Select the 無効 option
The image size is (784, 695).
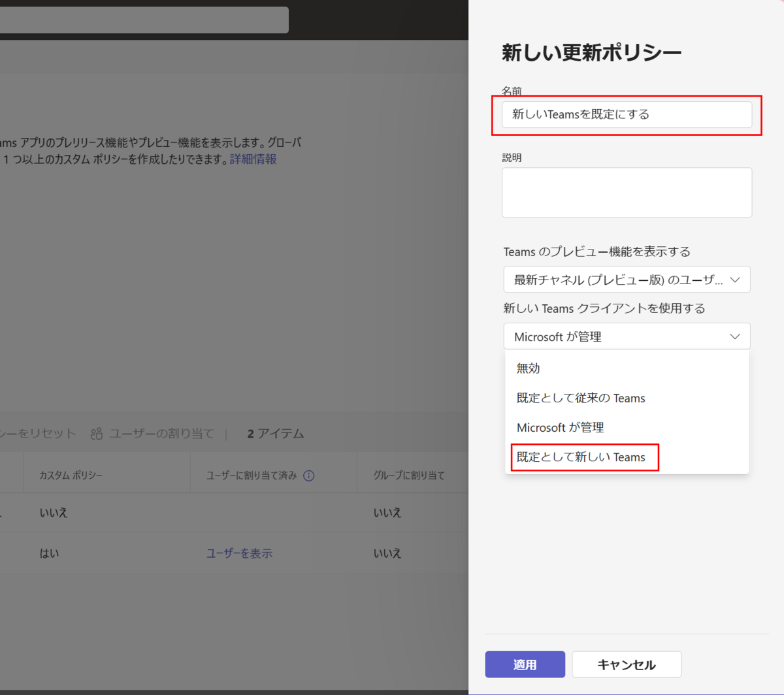[x=627, y=368]
